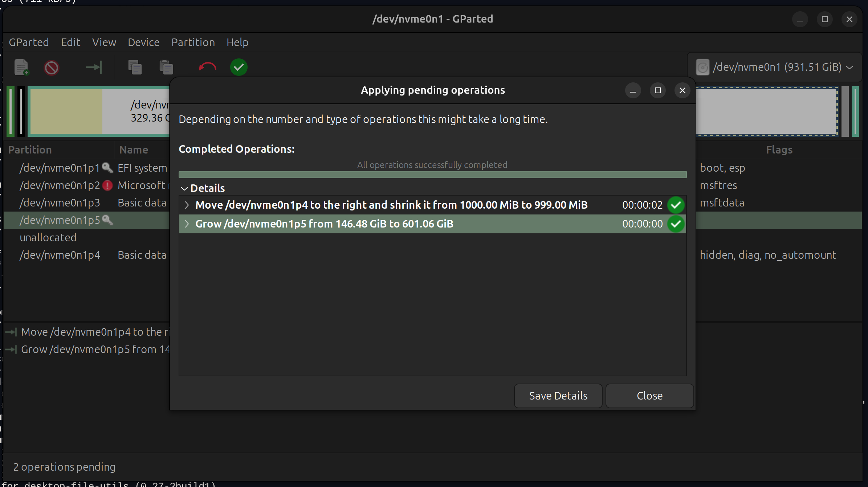Click the completed operations progress bar
Screen dimensions: 868x487
click(x=432, y=175)
